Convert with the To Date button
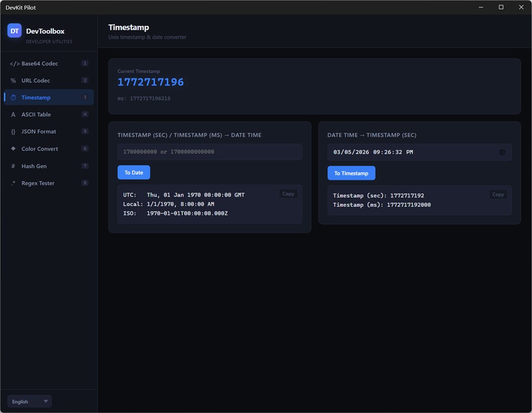 [134, 172]
